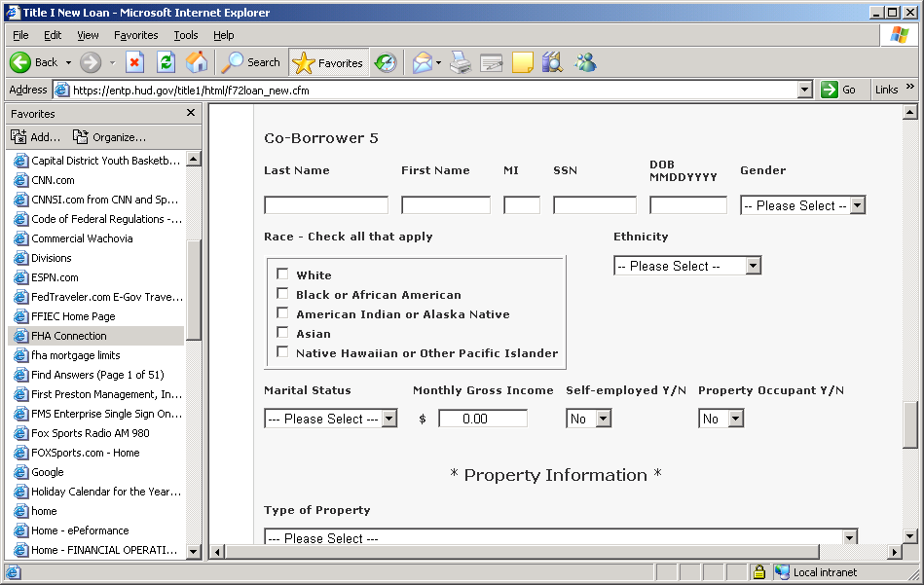Check the White race checkbox
This screenshot has width=924, height=585.
pyautogui.click(x=282, y=274)
